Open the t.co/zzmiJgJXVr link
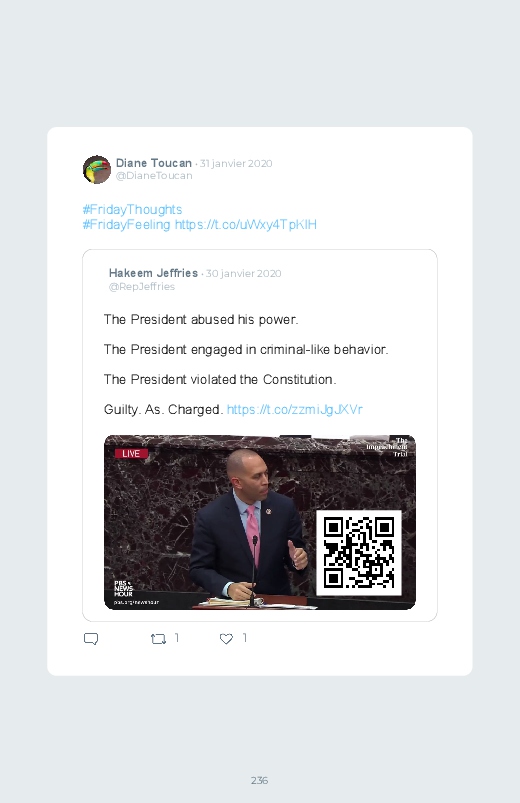 click(295, 409)
